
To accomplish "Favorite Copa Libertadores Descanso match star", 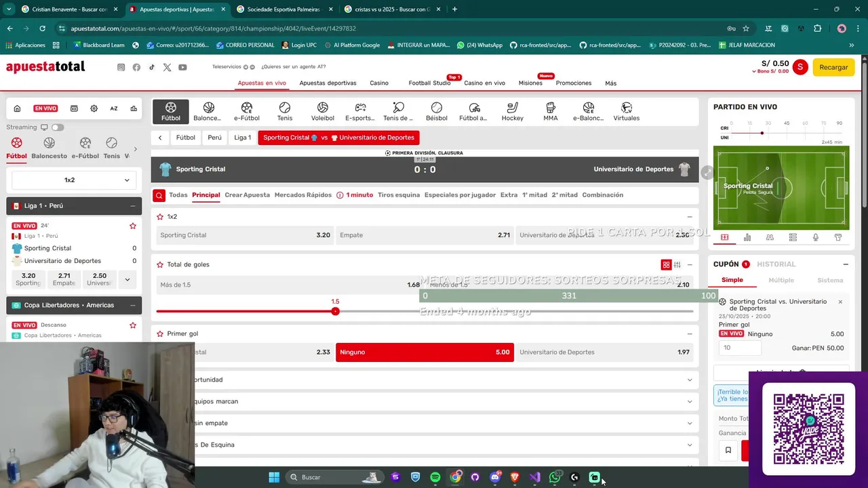I will 133,325.
